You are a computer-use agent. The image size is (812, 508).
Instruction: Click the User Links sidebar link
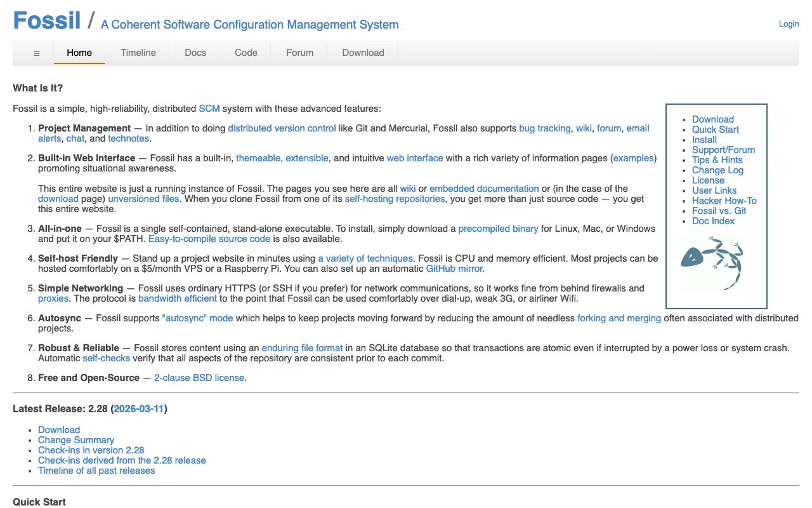tap(714, 190)
